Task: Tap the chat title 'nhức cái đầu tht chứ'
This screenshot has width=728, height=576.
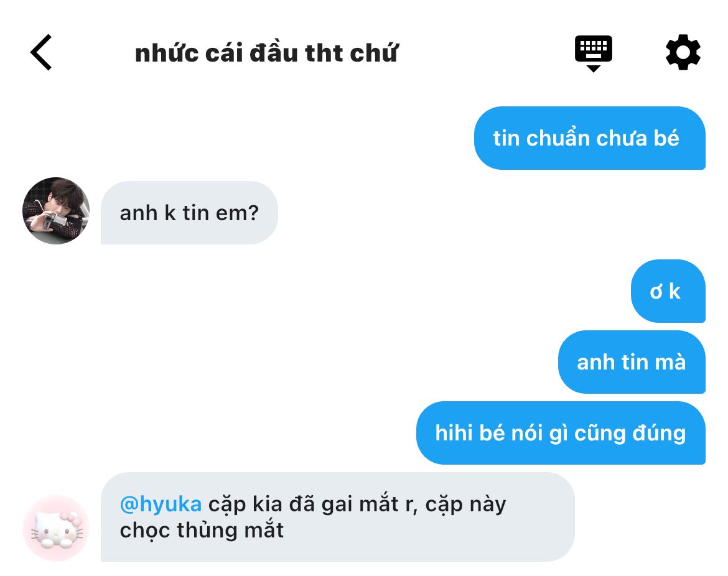Action: [266, 53]
